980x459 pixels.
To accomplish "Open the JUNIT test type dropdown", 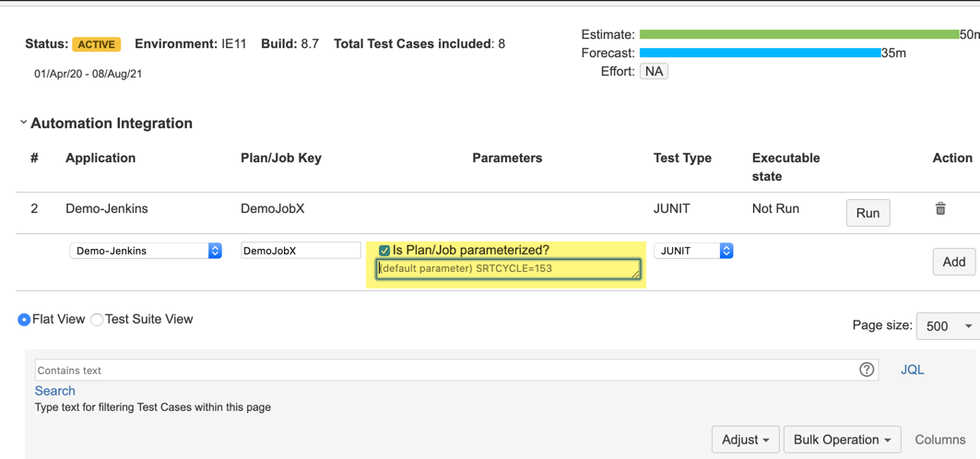I will click(x=693, y=251).
